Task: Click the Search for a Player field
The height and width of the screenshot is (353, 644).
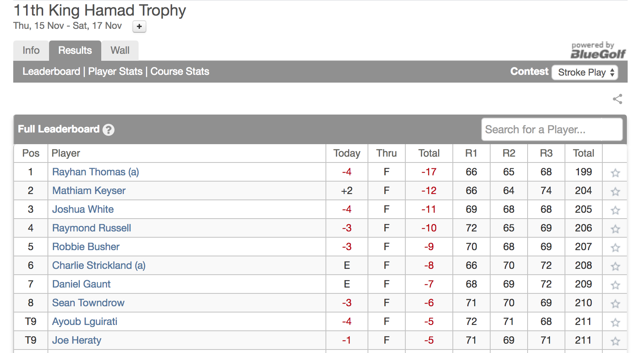Action: click(552, 129)
